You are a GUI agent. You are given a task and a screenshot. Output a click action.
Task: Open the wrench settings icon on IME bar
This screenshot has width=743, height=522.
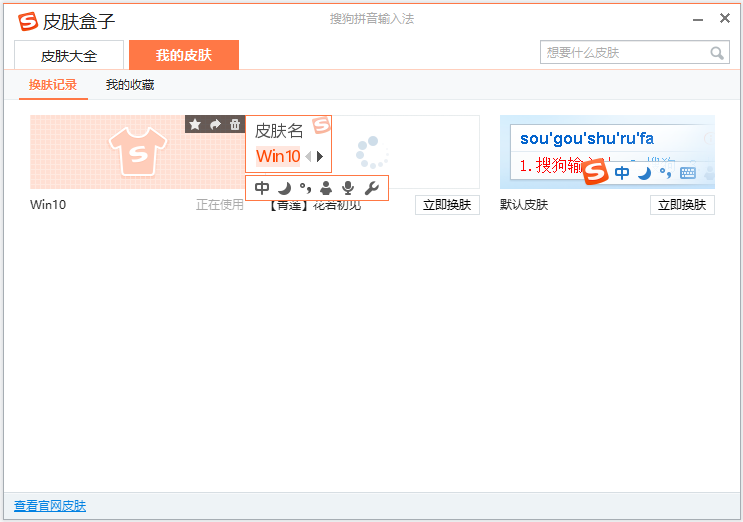coord(371,189)
